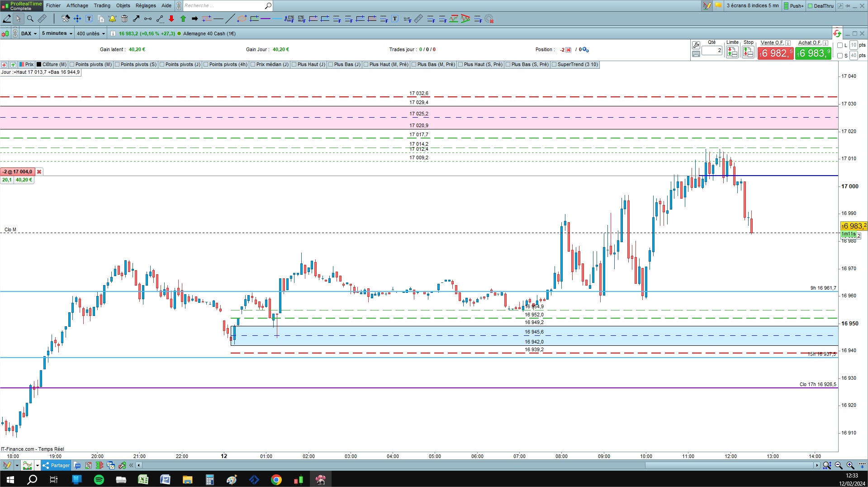
Task: Click the scrollbar left arrow
Action: coord(139,465)
